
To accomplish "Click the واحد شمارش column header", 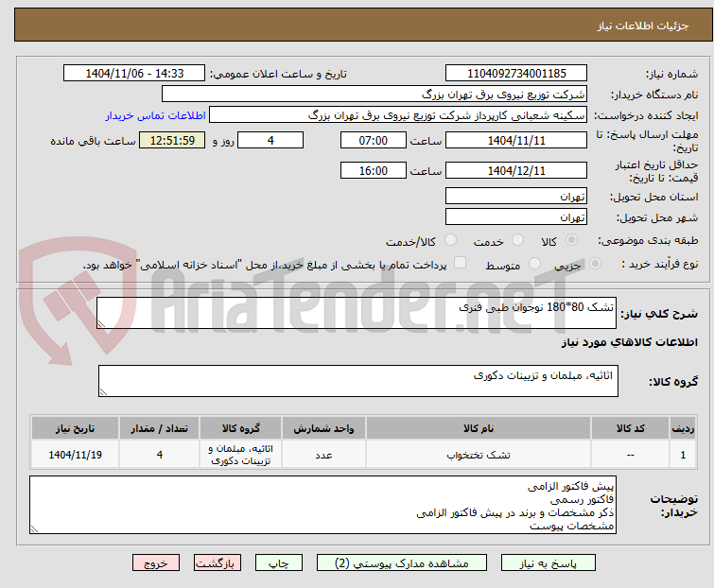I will [323, 428].
